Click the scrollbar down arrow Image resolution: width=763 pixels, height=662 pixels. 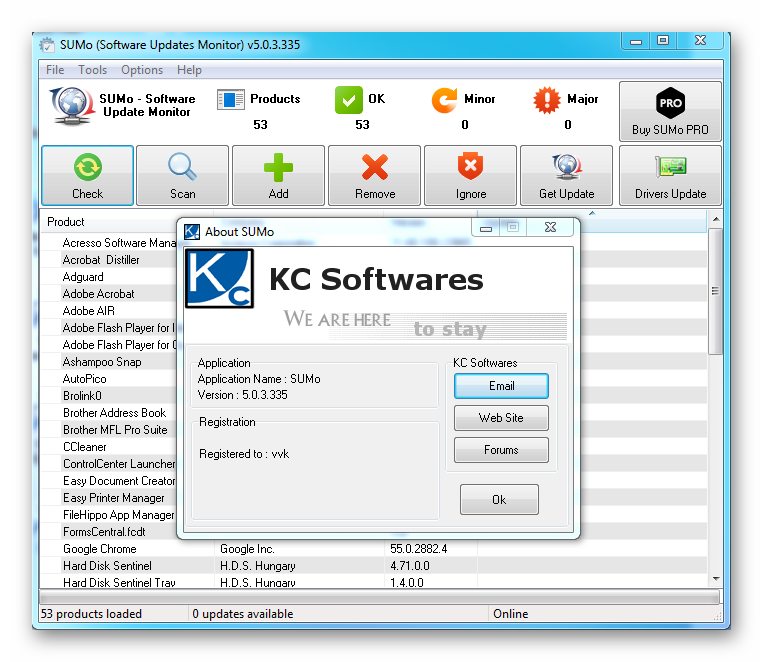click(716, 579)
